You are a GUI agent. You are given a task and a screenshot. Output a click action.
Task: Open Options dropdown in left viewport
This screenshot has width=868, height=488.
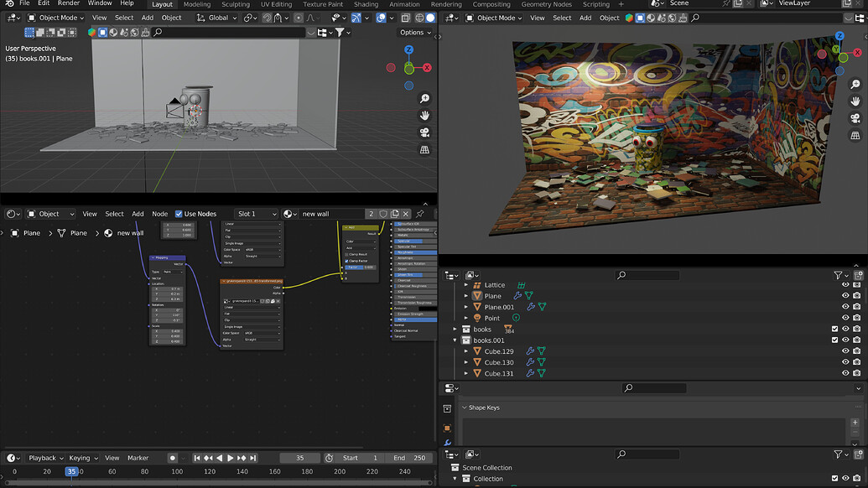tap(415, 33)
